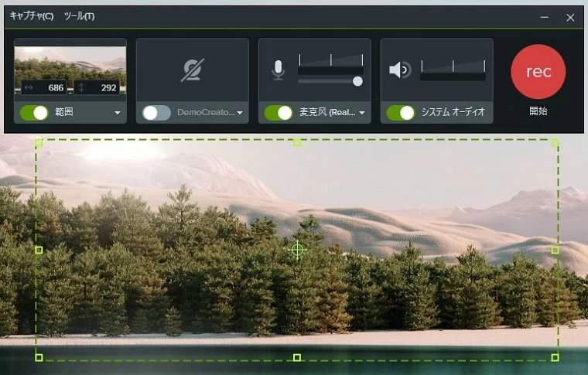
Task: Open the ツール(T) menu
Action: coord(79,16)
